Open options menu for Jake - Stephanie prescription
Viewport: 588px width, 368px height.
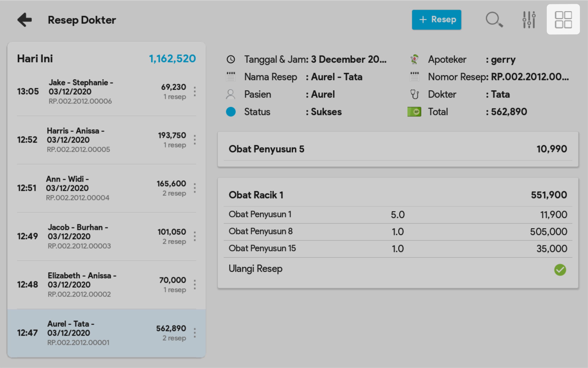coord(194,92)
